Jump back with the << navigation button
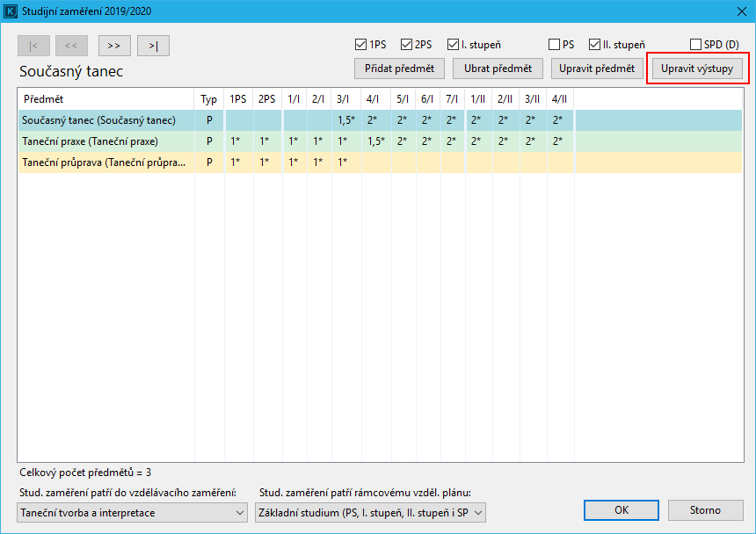 (71, 46)
